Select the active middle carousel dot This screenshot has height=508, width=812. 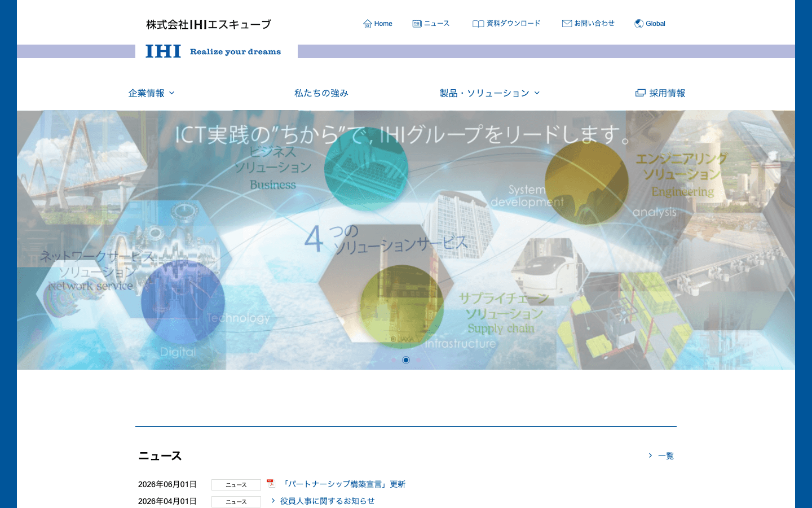click(406, 360)
